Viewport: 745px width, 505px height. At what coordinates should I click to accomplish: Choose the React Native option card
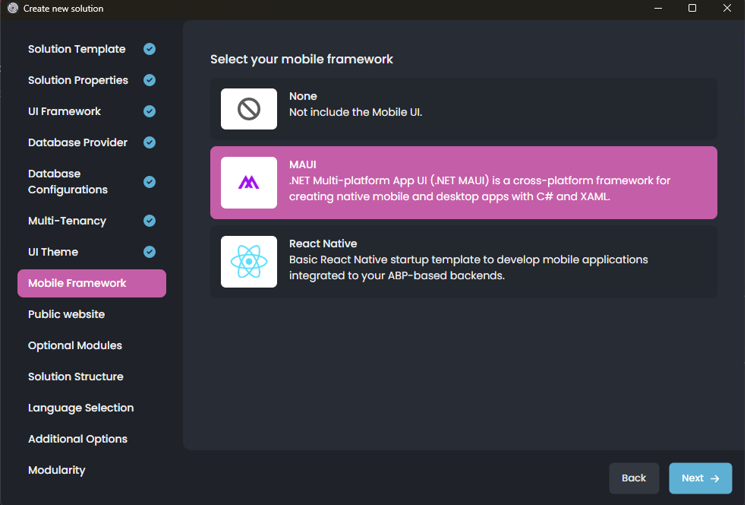point(464,262)
